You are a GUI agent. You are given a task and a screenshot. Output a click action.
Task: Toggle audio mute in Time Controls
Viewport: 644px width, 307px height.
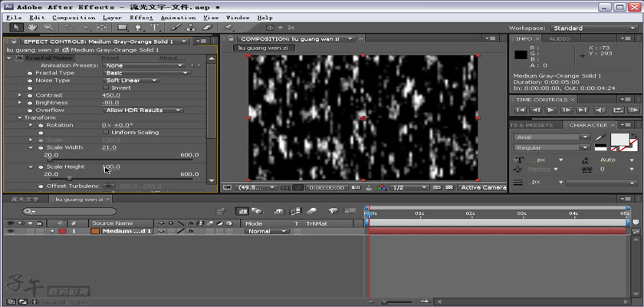[x=600, y=110]
